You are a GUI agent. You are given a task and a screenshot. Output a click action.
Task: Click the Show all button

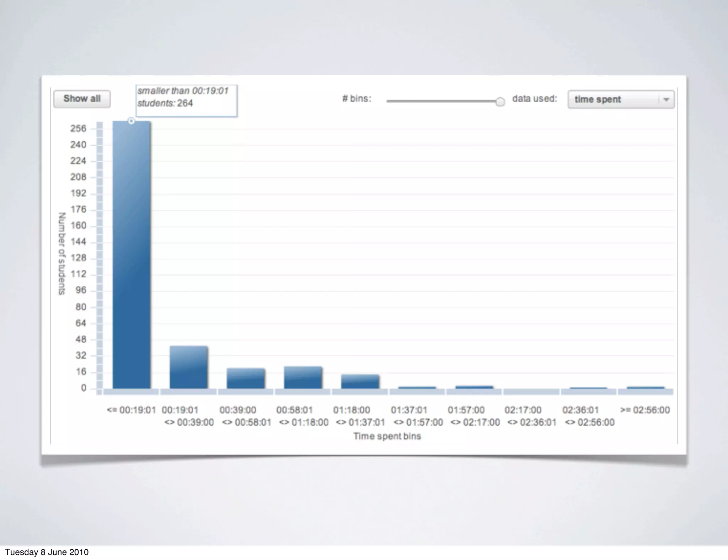82,99
